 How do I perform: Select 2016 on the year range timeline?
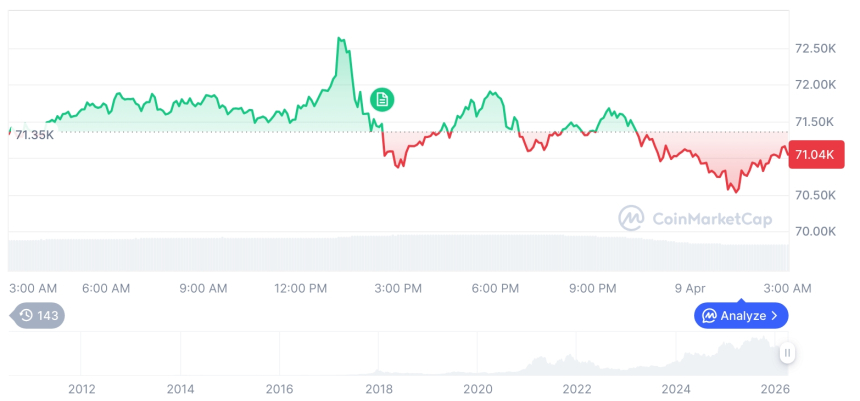[280, 389]
